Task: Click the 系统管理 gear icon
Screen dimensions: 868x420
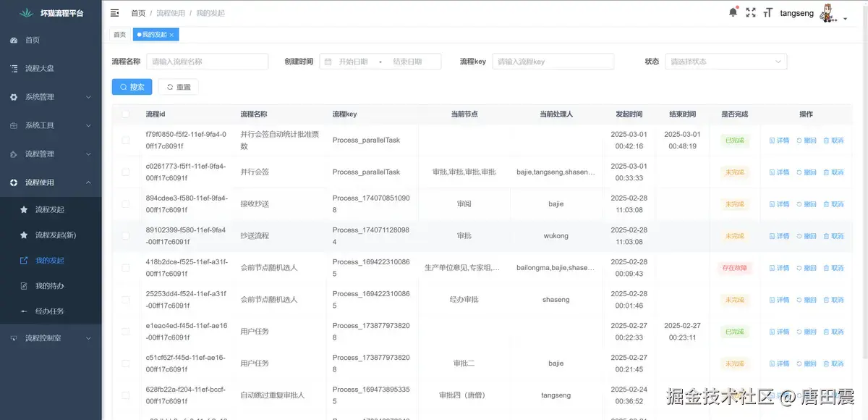Action: pos(14,97)
